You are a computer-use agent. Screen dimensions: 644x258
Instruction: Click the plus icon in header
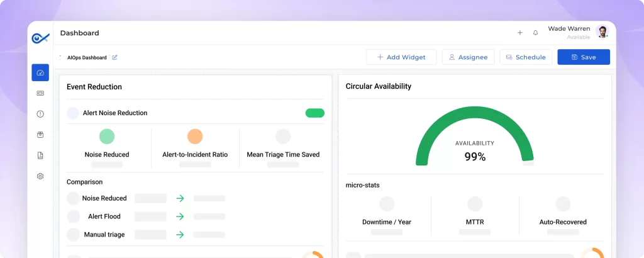point(519,33)
